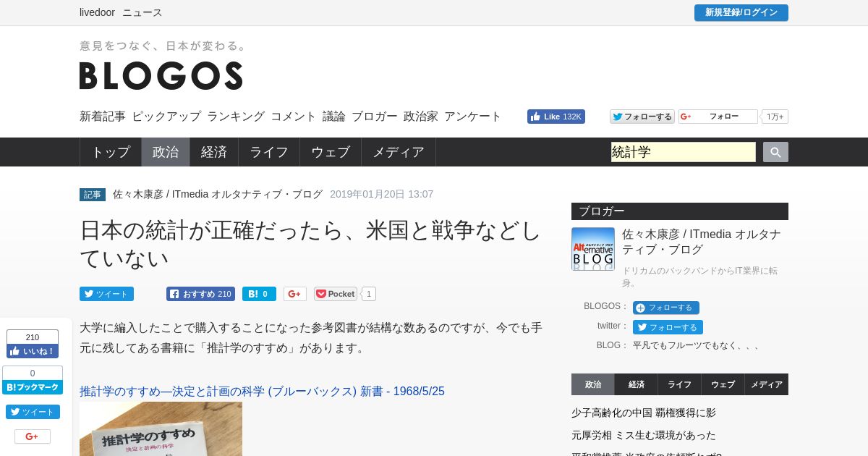Open 元厚労相 ミス生む環境があった article

(x=644, y=435)
